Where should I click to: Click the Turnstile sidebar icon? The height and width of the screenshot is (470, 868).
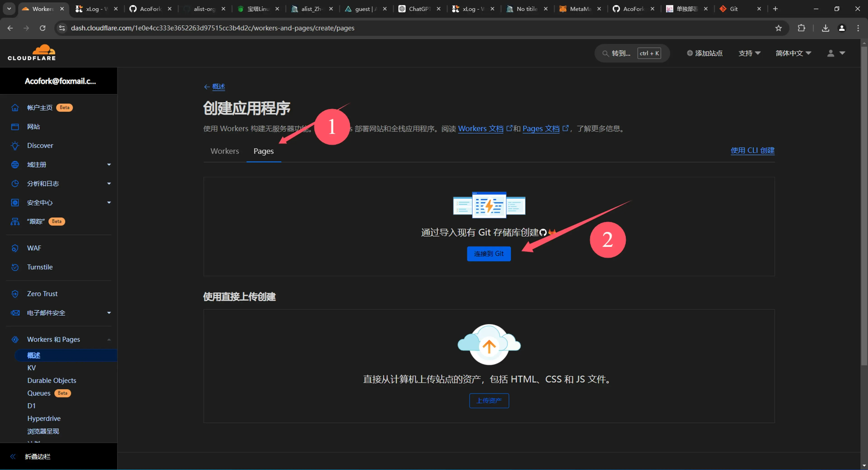pos(15,267)
